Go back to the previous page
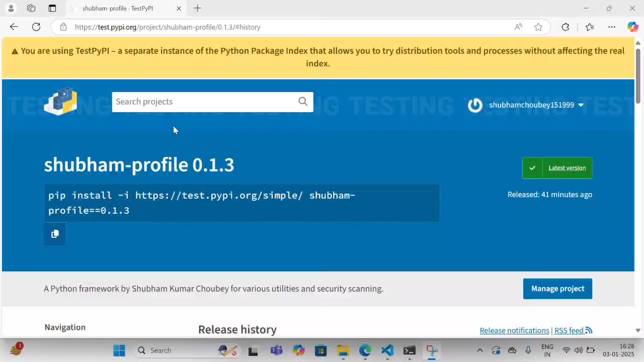This screenshot has height=362, width=644. tap(14, 27)
